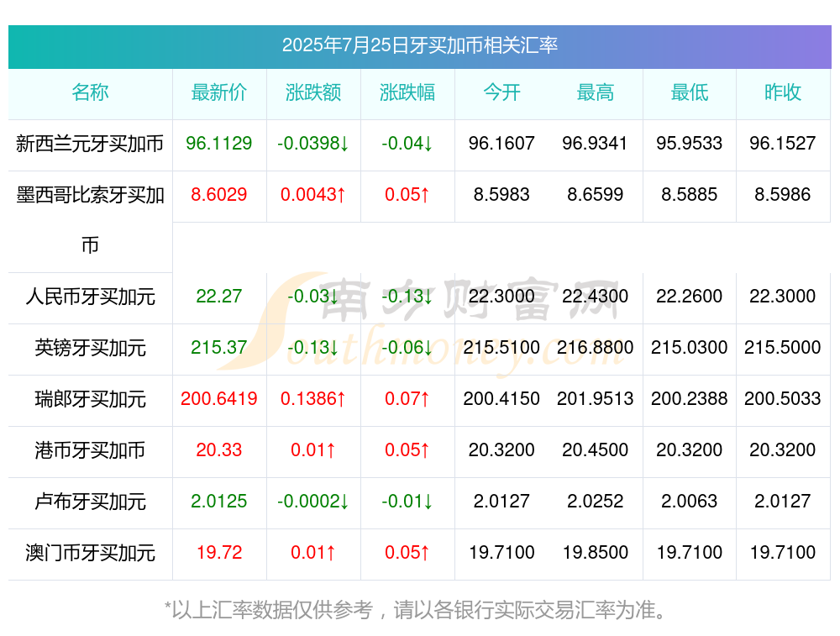Click latest price 215.37

[x=219, y=347]
